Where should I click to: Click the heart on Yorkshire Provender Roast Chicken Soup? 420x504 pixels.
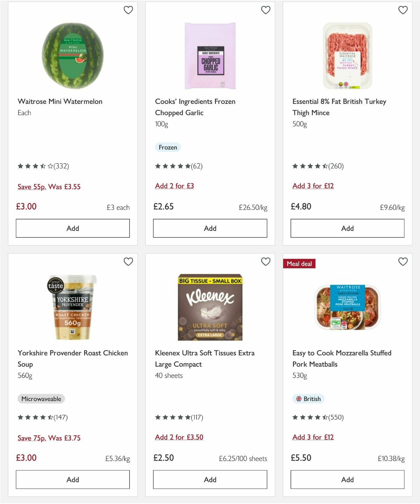[x=128, y=261]
